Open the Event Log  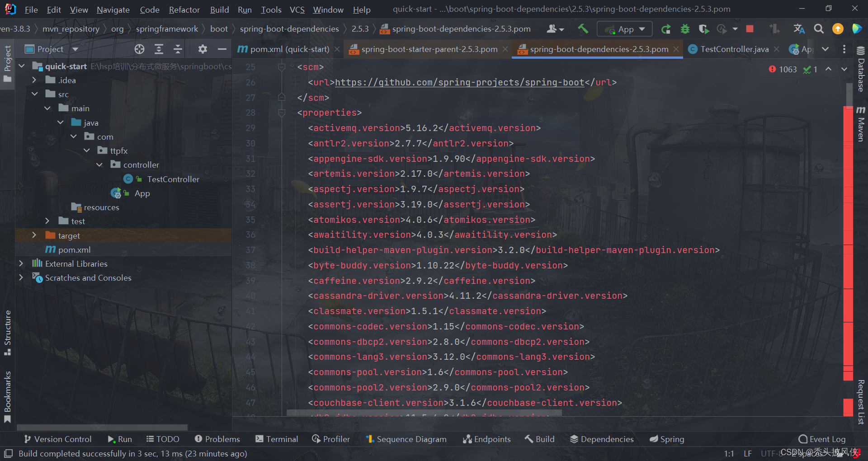tap(822, 439)
